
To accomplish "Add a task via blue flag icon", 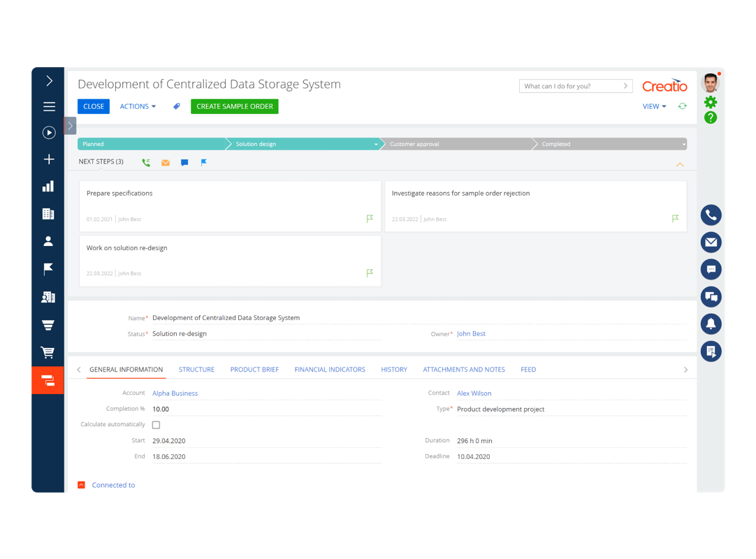I will click(203, 163).
